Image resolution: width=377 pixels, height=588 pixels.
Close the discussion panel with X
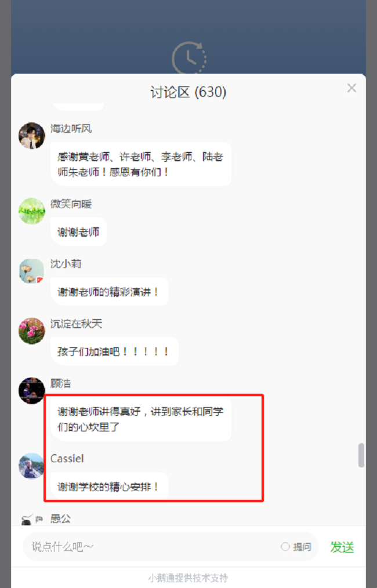coord(351,88)
